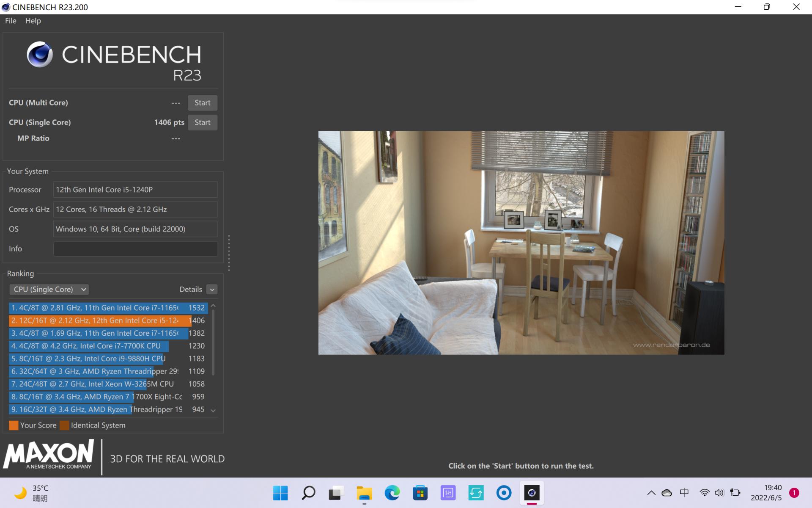Screen dimensions: 812x508
Task: Launch Microsoft Edge from the taskbar
Action: click(x=392, y=493)
